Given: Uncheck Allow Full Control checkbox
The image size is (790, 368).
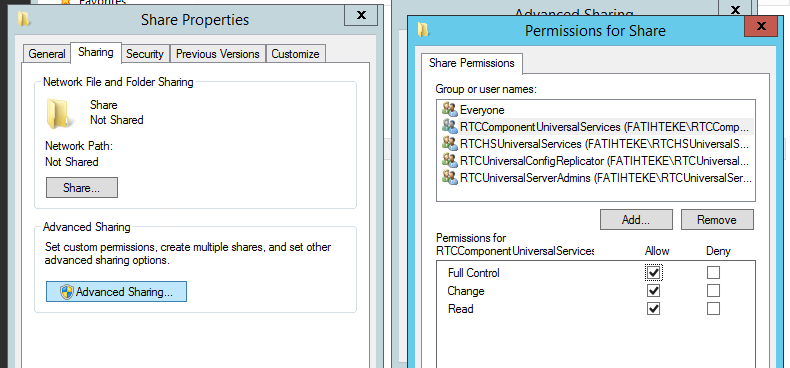Looking at the screenshot, I should pyautogui.click(x=653, y=273).
